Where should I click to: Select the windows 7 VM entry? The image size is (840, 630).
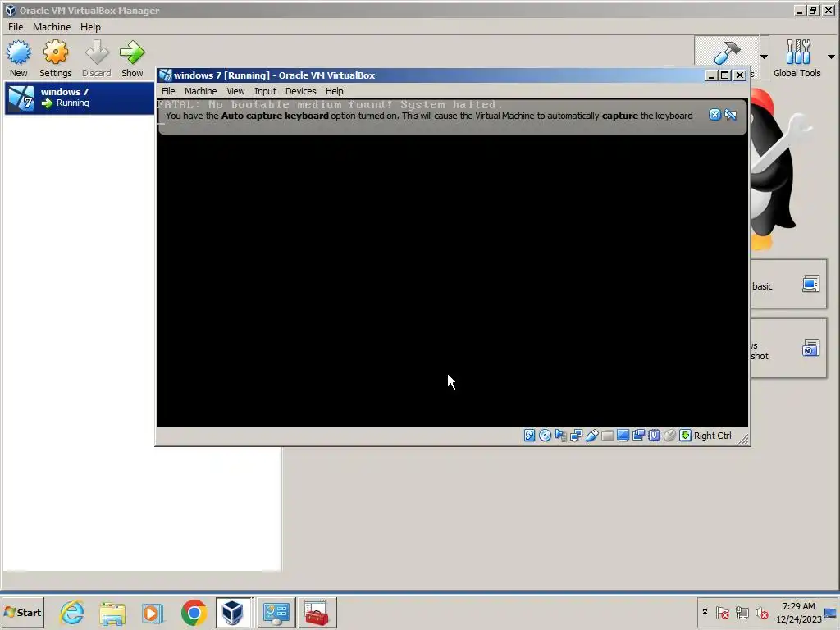(x=80, y=98)
